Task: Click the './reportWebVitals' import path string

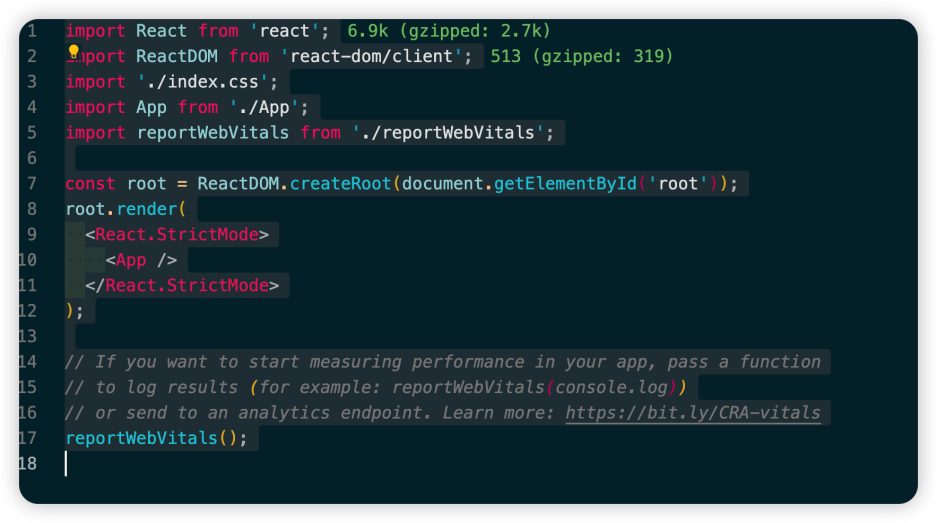Action: [448, 133]
